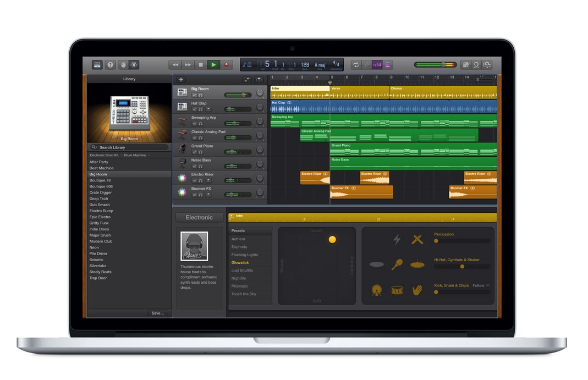Open Smart Controls with the knob icon
The width and height of the screenshot is (588, 380).
click(x=123, y=65)
